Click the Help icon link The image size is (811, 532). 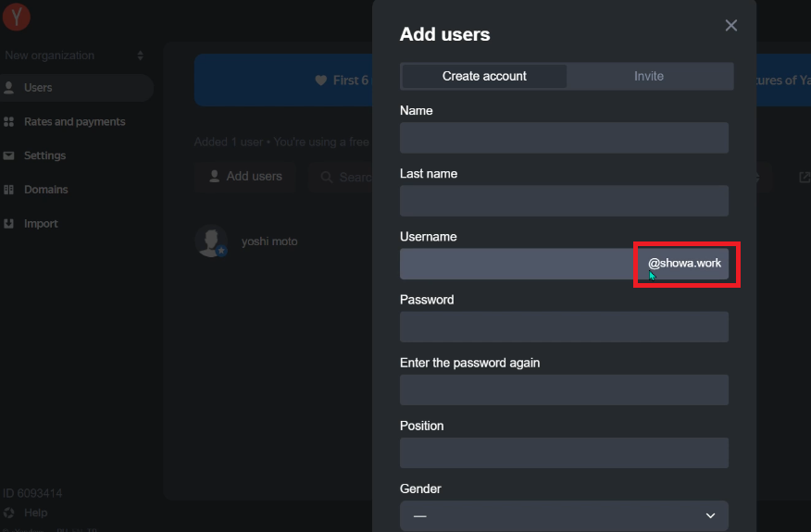point(9,513)
